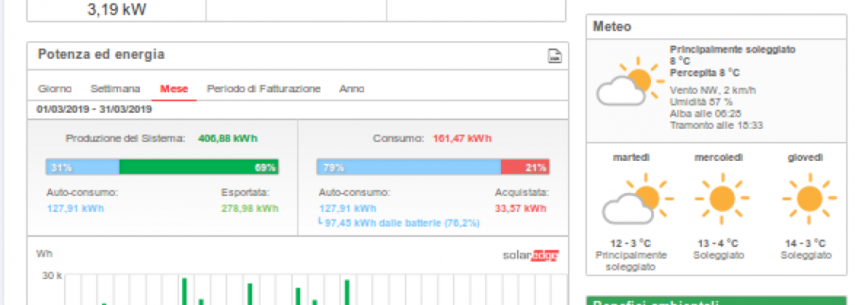Switch to the Giorno tab
Screen dimensions: 868x305
[x=55, y=89]
